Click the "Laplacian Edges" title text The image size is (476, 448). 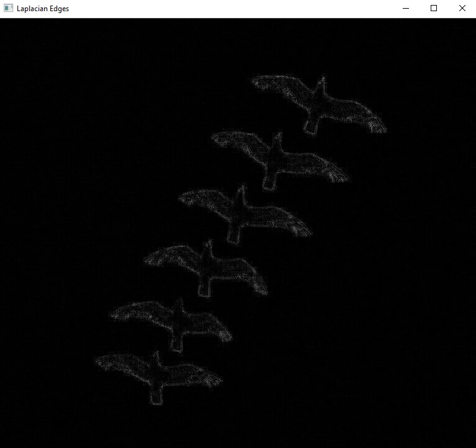[x=43, y=9]
